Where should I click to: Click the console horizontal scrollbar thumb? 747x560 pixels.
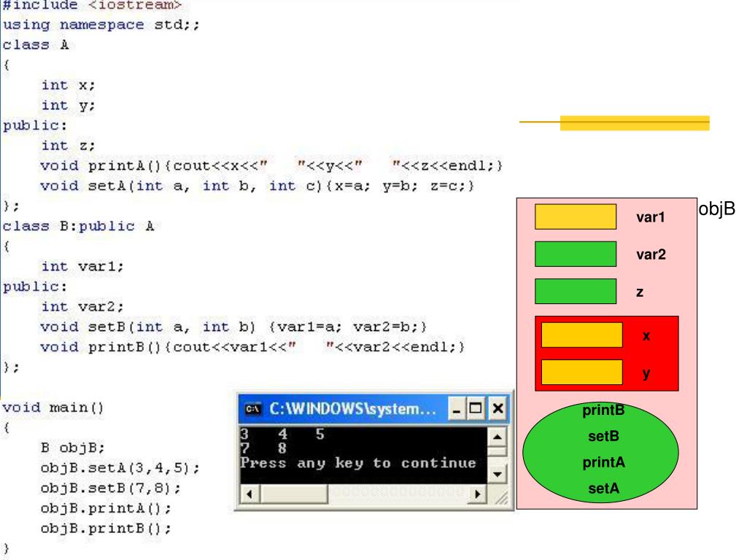click(x=293, y=494)
